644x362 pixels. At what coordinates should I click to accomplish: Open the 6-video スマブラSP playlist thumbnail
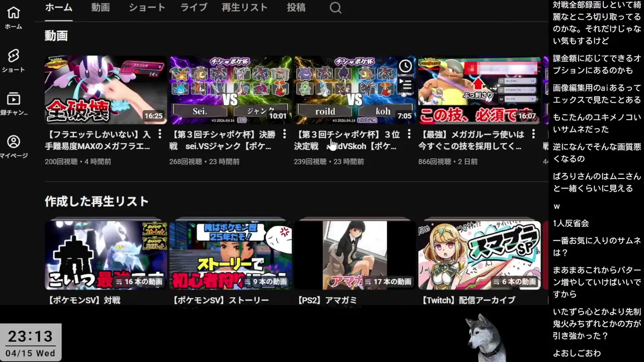click(x=479, y=255)
